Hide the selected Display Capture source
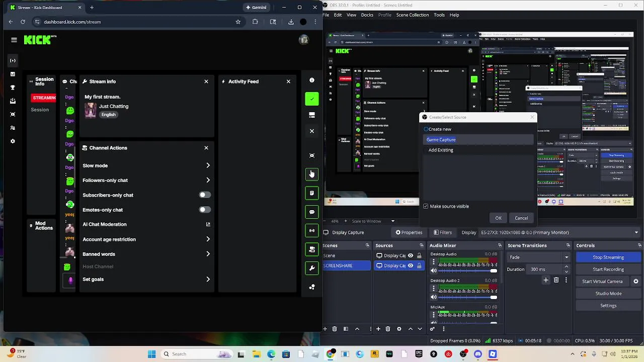Image resolution: width=644 pixels, height=362 pixels. (411, 265)
